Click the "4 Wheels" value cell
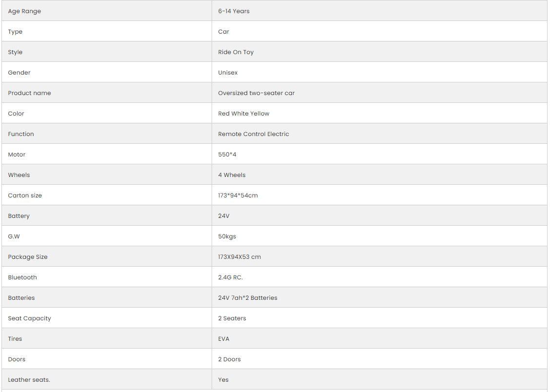 (x=232, y=175)
